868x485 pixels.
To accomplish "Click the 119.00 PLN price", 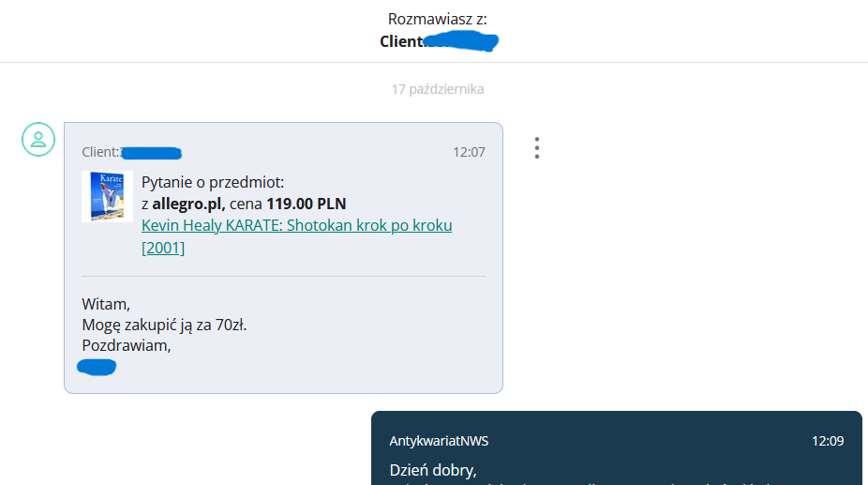I will [307, 204].
